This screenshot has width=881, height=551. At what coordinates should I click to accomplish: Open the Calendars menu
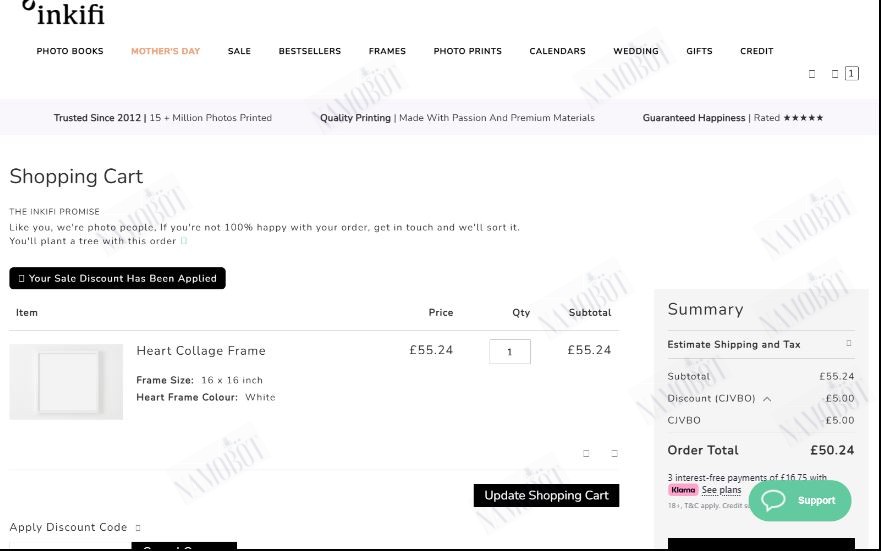pyautogui.click(x=557, y=51)
